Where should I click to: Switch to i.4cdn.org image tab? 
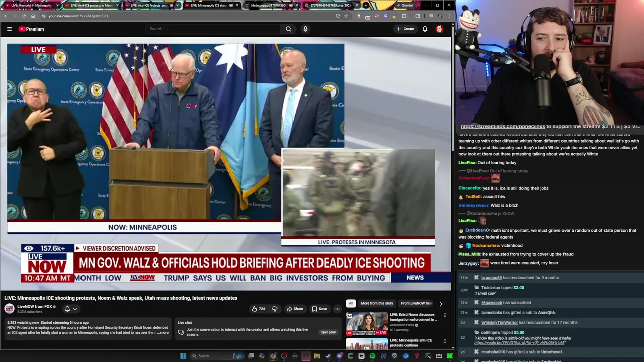(x=271, y=5)
